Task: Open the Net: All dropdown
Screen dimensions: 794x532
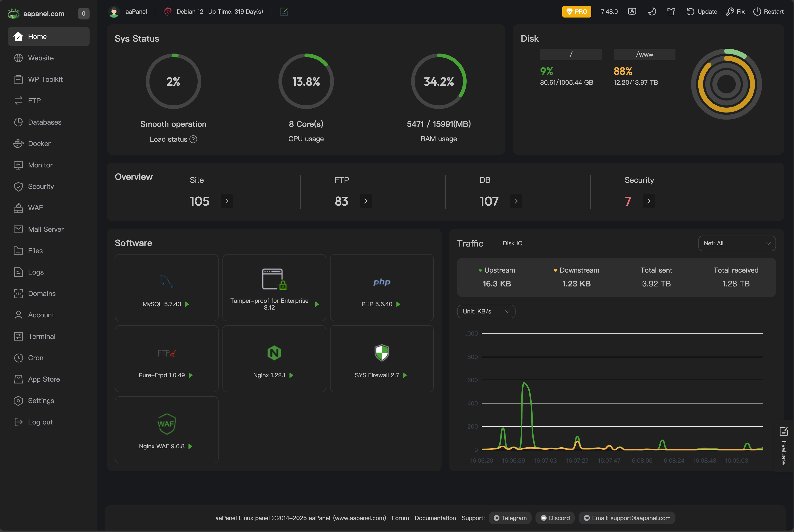Action: click(x=737, y=243)
